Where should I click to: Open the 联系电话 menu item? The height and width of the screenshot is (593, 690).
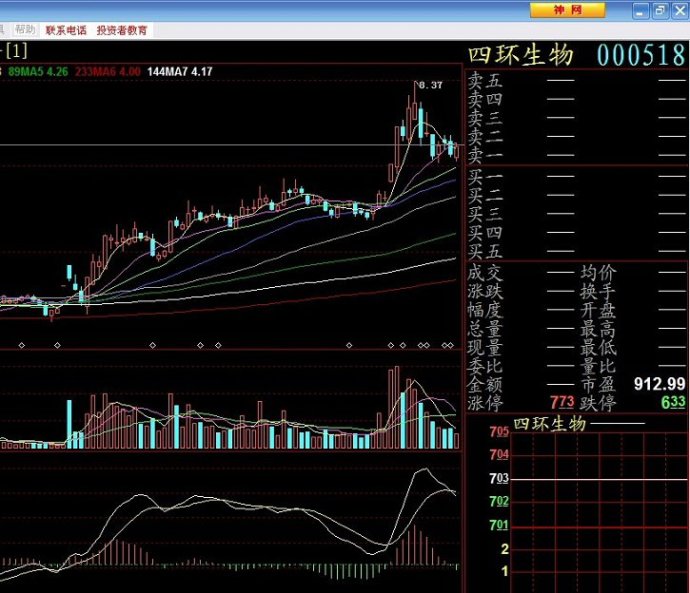tap(66, 30)
